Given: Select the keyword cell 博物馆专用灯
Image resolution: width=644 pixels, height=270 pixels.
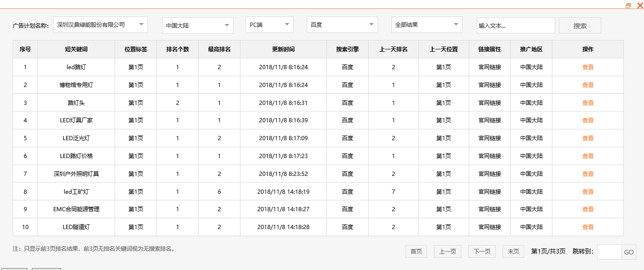Looking at the screenshot, I should click(77, 85).
